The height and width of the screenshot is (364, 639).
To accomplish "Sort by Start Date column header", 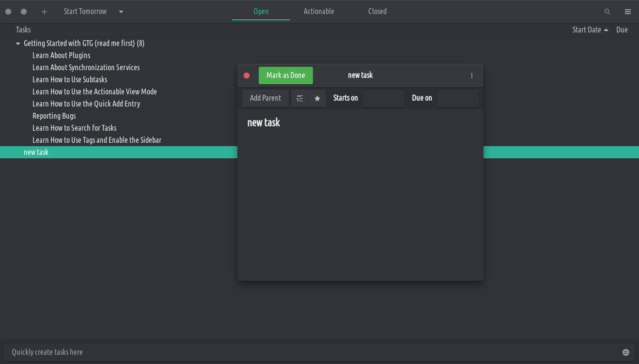I will (x=590, y=30).
